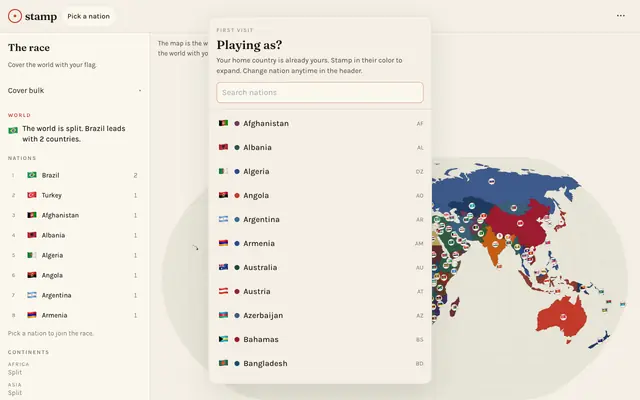Click Angola row in sidebar leaderboard
Viewport: 640px width, 400px height.
point(75,275)
